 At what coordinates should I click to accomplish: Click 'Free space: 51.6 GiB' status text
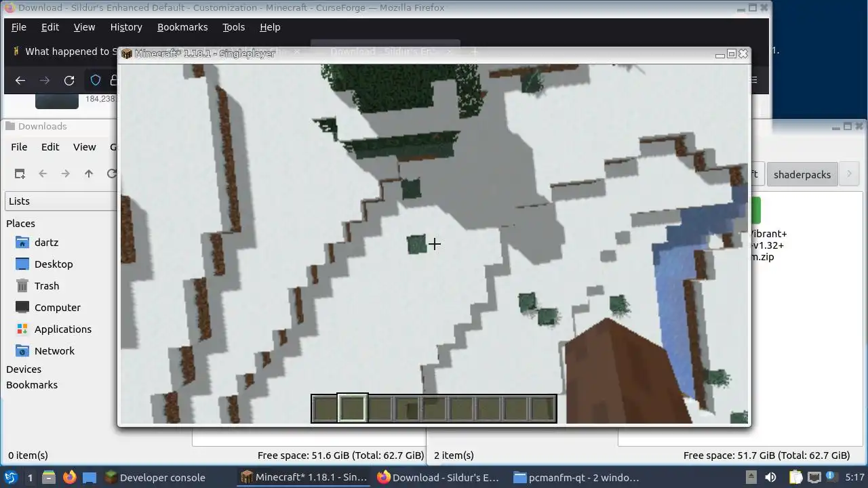(341, 455)
